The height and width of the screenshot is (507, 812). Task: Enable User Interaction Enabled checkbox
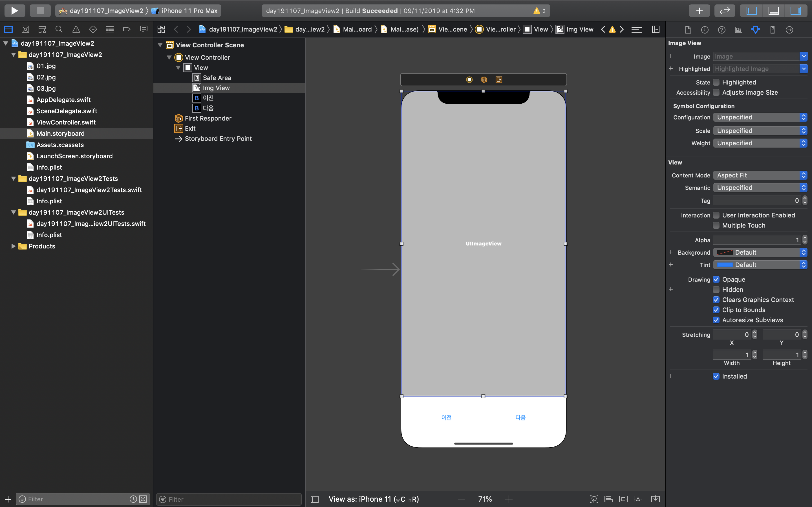(x=716, y=215)
